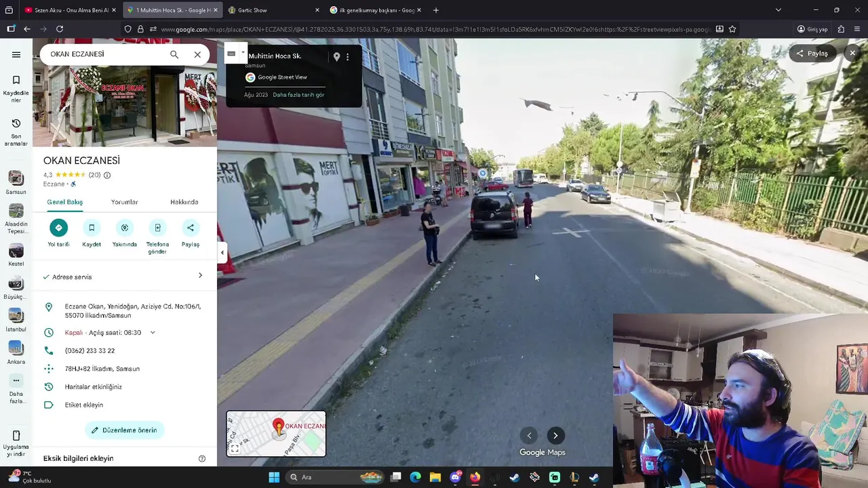This screenshot has height=488, width=868.
Task: Click the search magnifier in Maps search box
Action: pos(174,54)
